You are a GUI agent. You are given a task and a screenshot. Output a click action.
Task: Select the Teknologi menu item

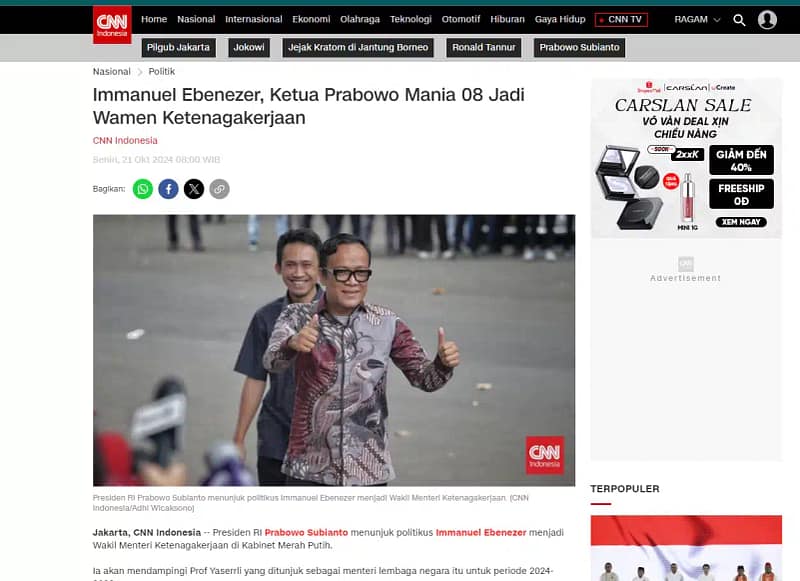(411, 19)
